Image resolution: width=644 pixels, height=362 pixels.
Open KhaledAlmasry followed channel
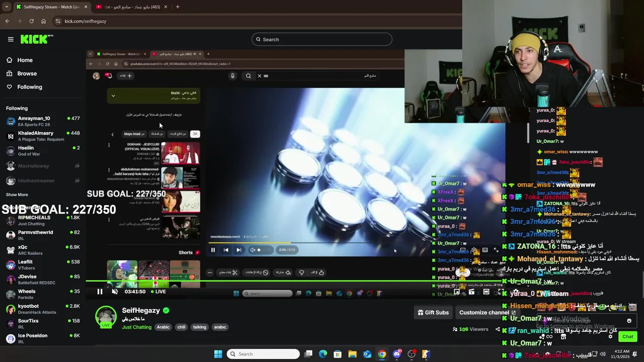click(x=43, y=136)
